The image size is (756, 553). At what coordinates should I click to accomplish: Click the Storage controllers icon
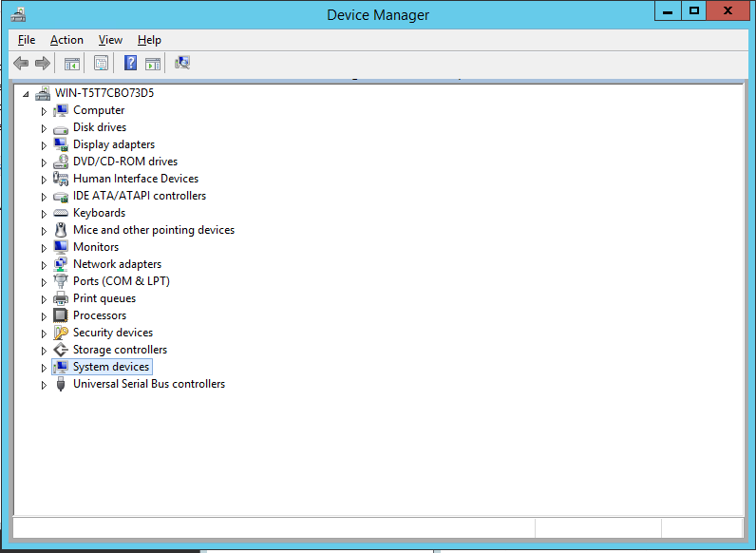pos(61,350)
